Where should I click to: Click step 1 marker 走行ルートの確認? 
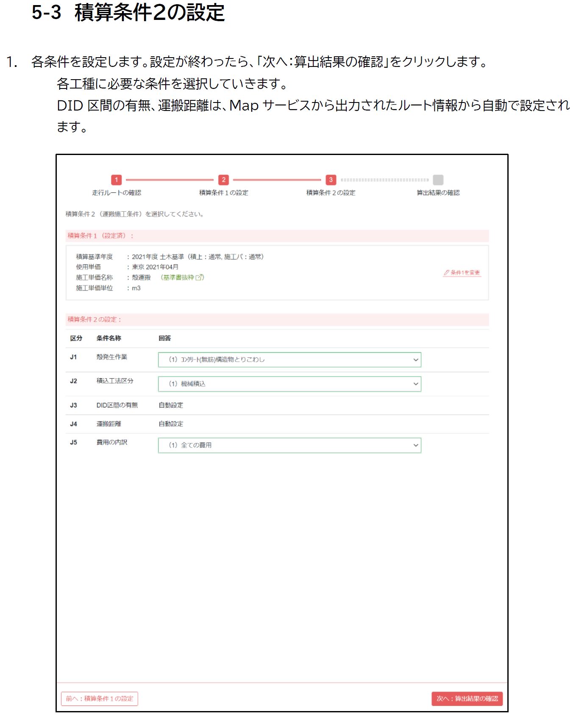(x=117, y=180)
